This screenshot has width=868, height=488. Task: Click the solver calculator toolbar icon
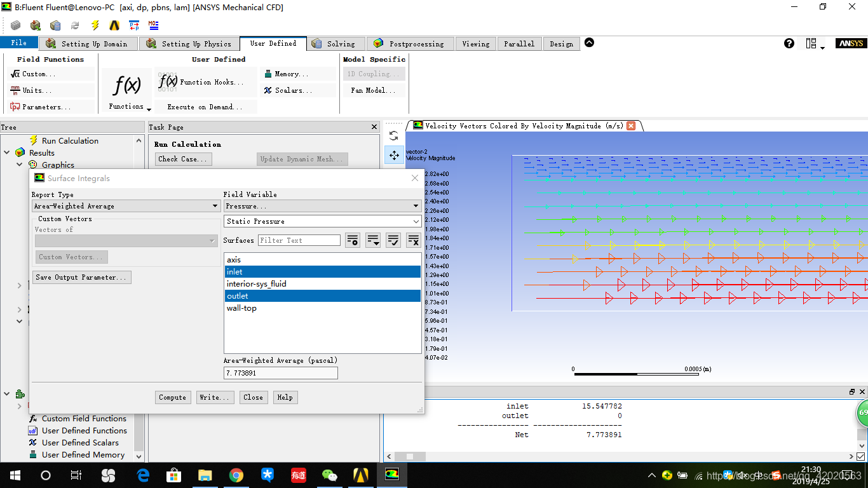click(55, 25)
